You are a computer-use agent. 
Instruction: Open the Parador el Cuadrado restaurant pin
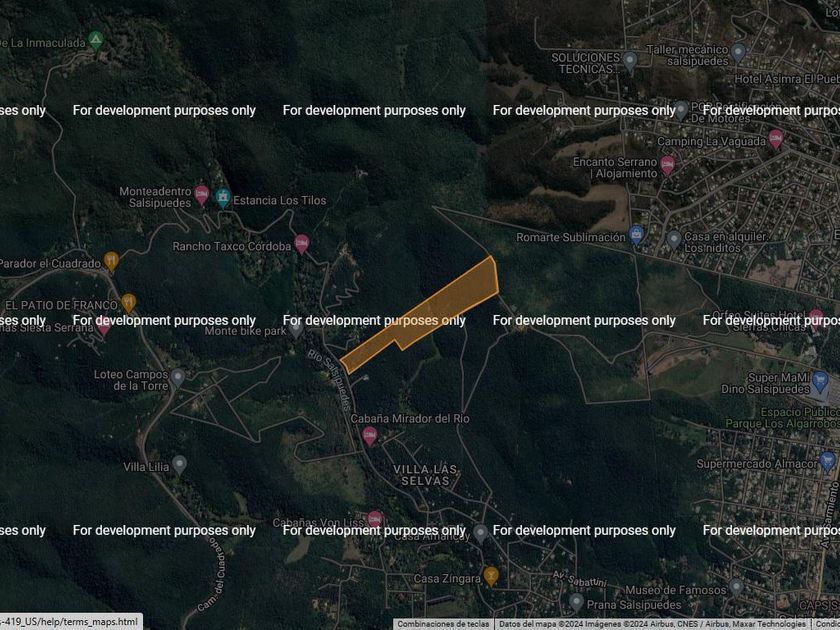(x=111, y=262)
